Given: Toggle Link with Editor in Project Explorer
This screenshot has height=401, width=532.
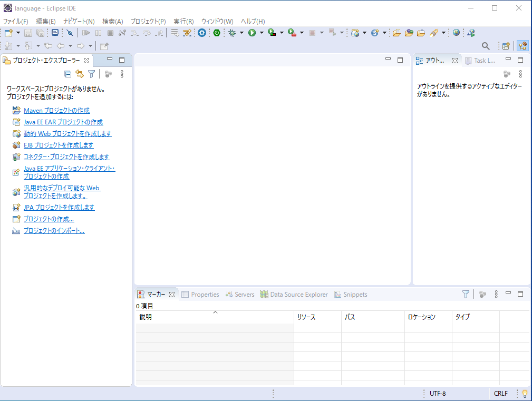Looking at the screenshot, I should point(80,74).
